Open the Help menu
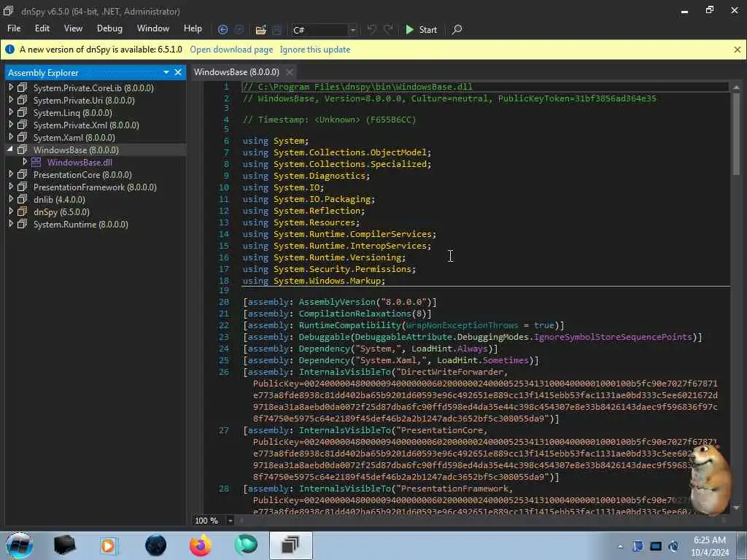This screenshot has height=560, width=747. tap(193, 28)
